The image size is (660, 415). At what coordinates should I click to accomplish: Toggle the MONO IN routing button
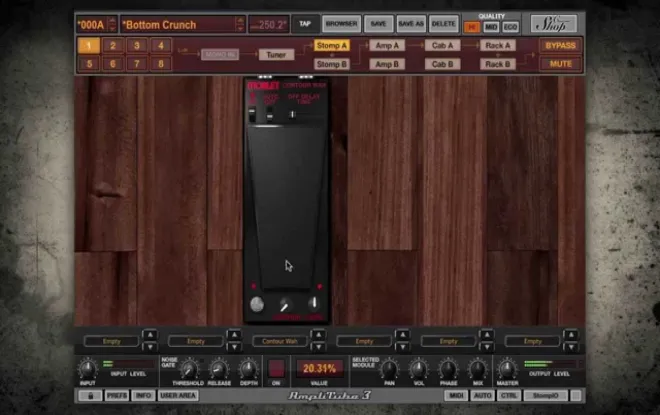click(220, 55)
